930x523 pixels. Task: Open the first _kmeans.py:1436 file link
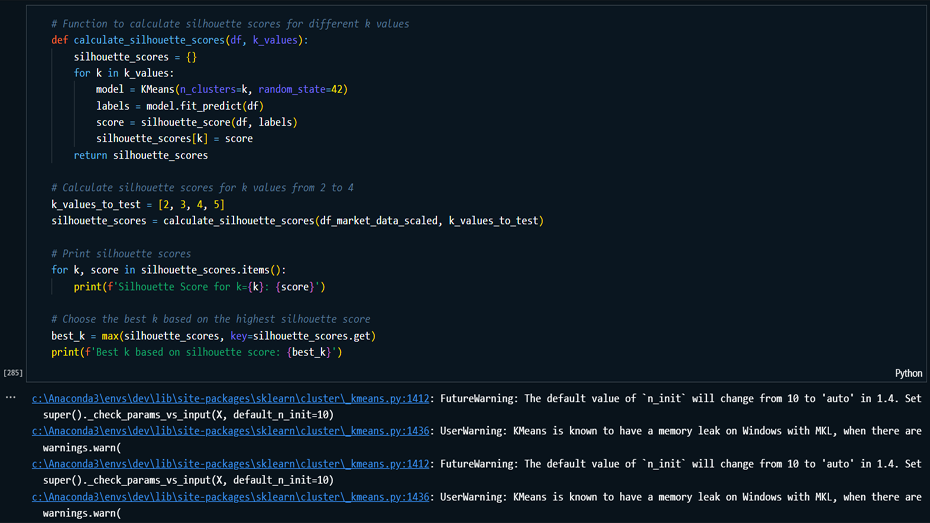[230, 431]
